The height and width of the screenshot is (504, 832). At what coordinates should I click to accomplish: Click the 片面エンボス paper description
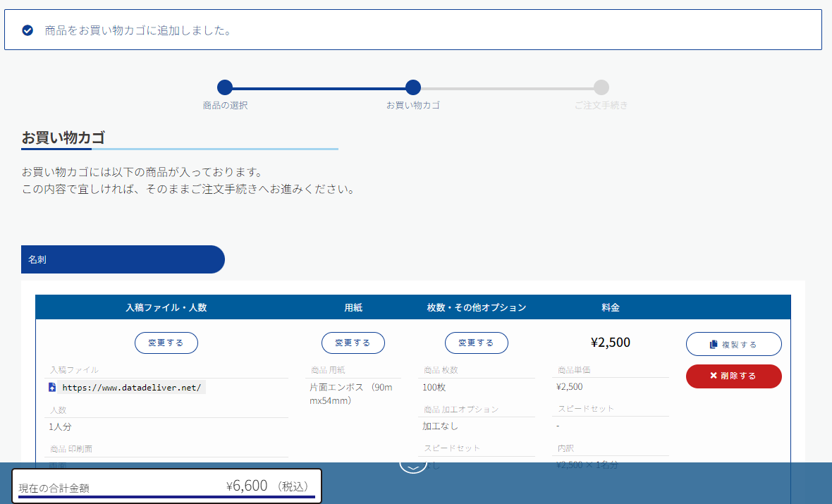point(350,393)
